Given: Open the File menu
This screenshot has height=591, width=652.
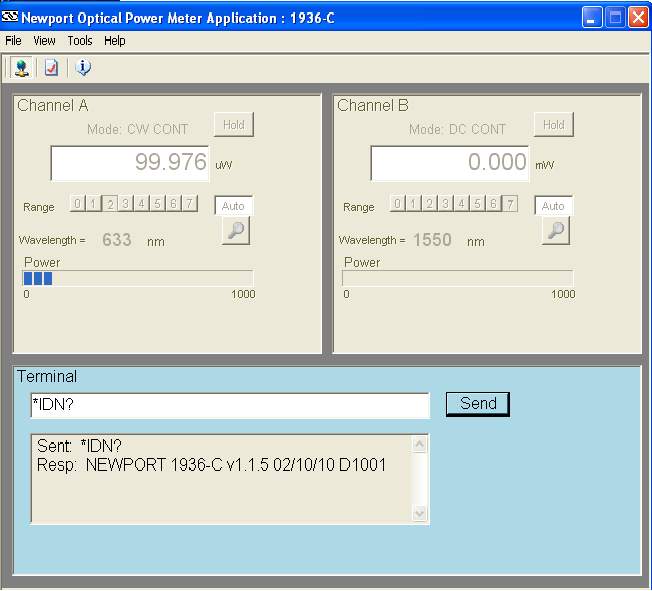Looking at the screenshot, I should (13, 41).
